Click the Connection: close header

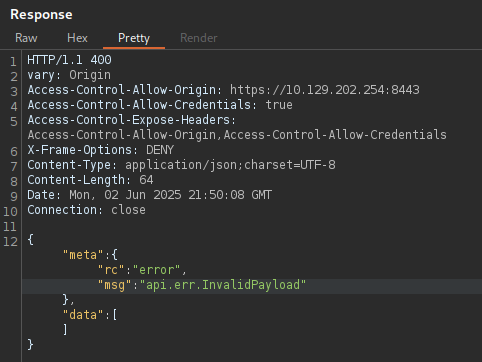(x=86, y=210)
